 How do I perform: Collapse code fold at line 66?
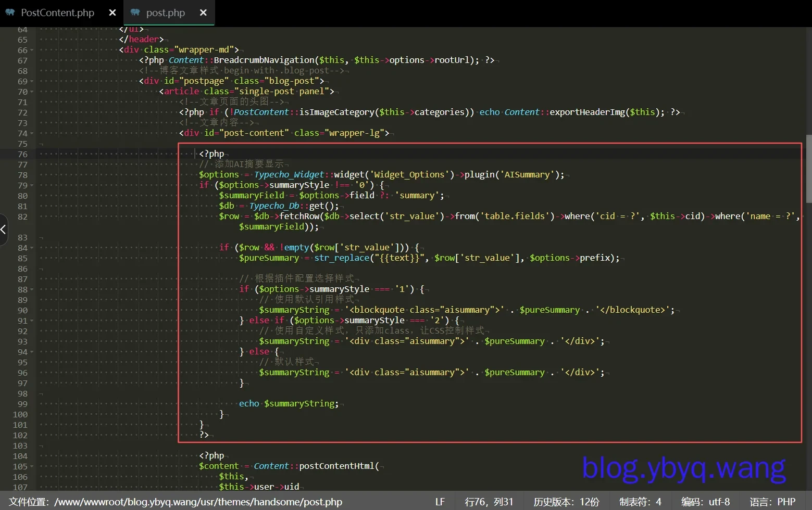(x=32, y=50)
